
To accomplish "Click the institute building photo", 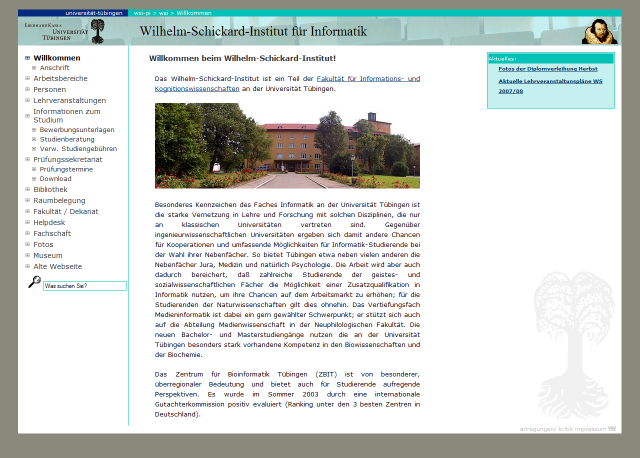I will (x=287, y=146).
